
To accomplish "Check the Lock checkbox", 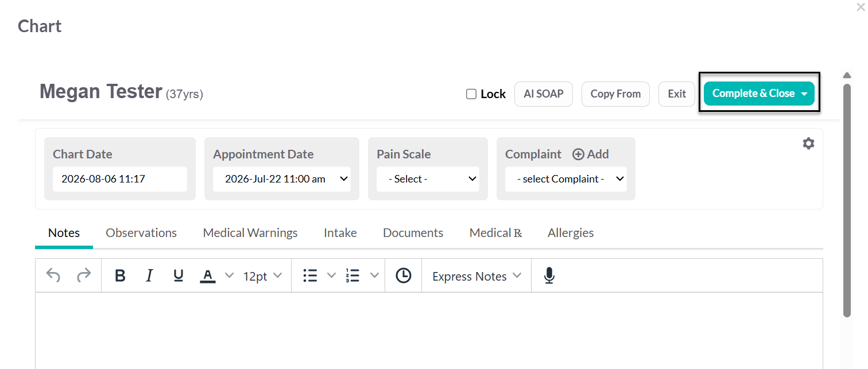I will click(x=471, y=94).
